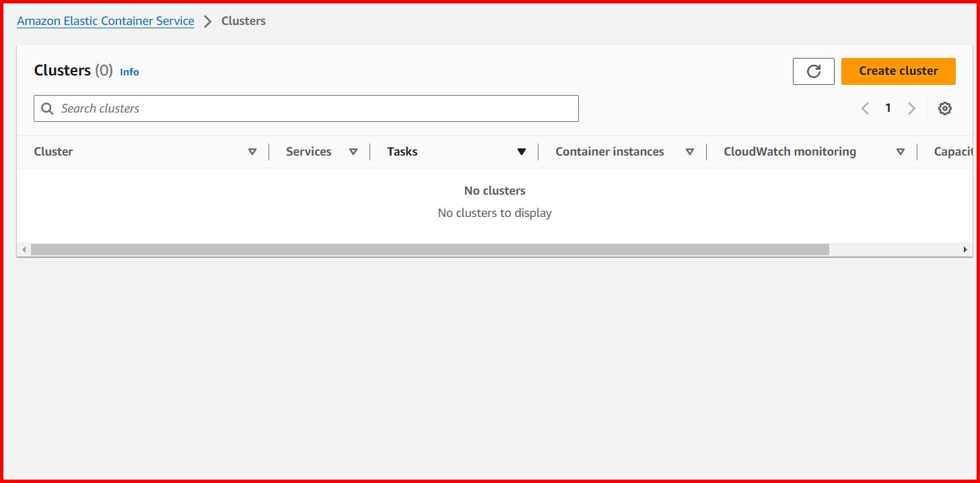Open the Amazon Elastic Container Service link
980x483 pixels.
tap(105, 21)
